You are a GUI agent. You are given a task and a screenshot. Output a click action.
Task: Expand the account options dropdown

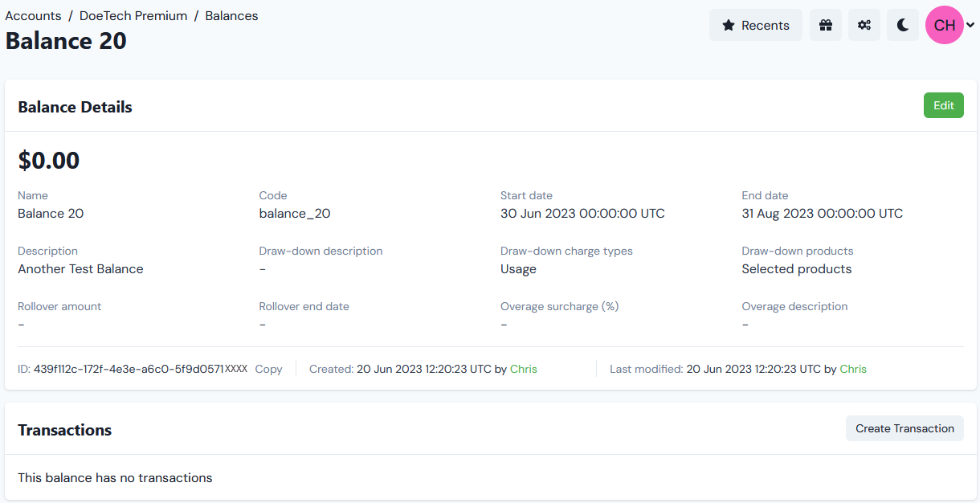971,25
